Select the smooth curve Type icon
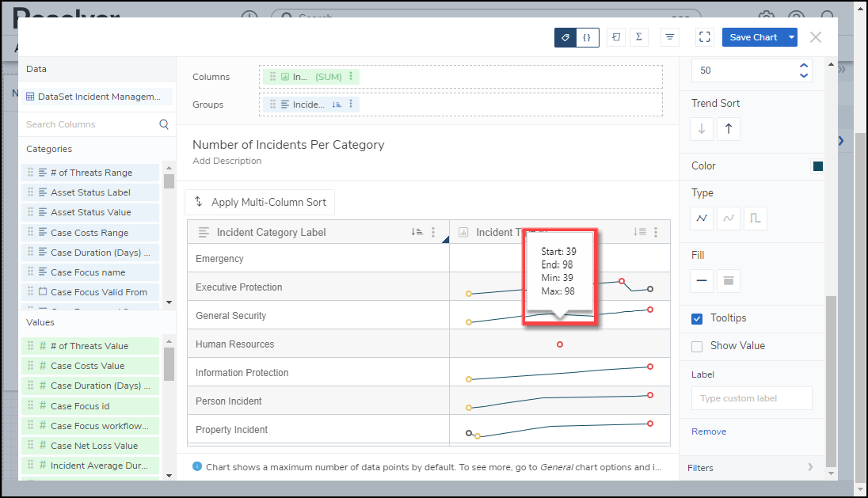 [x=729, y=219]
